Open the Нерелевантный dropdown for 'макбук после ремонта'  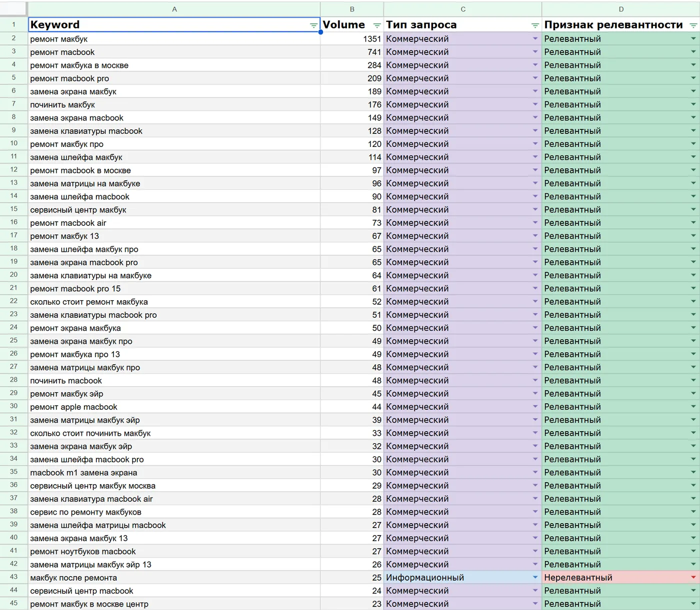pyautogui.click(x=693, y=578)
